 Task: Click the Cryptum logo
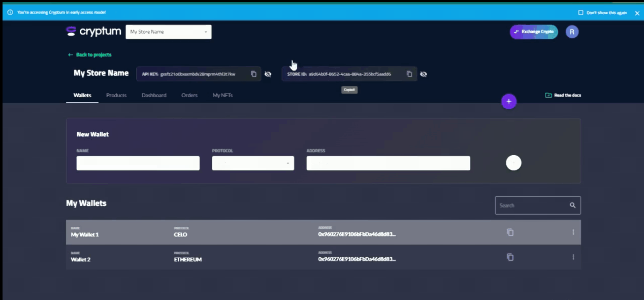point(93,32)
